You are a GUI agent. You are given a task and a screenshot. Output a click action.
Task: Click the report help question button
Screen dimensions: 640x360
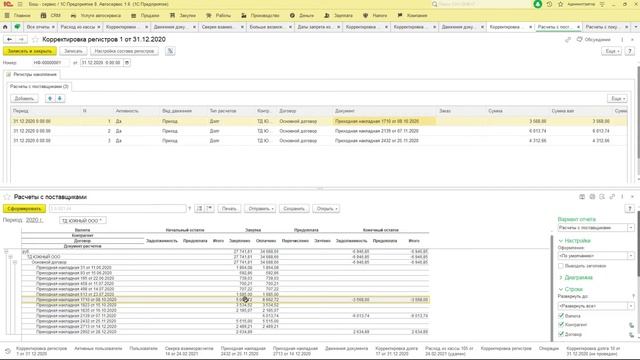pos(630,209)
